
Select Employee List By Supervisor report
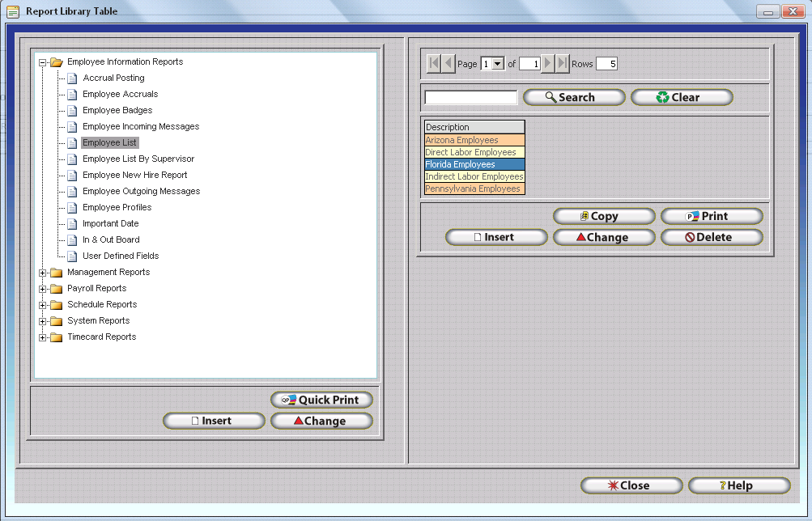point(138,159)
